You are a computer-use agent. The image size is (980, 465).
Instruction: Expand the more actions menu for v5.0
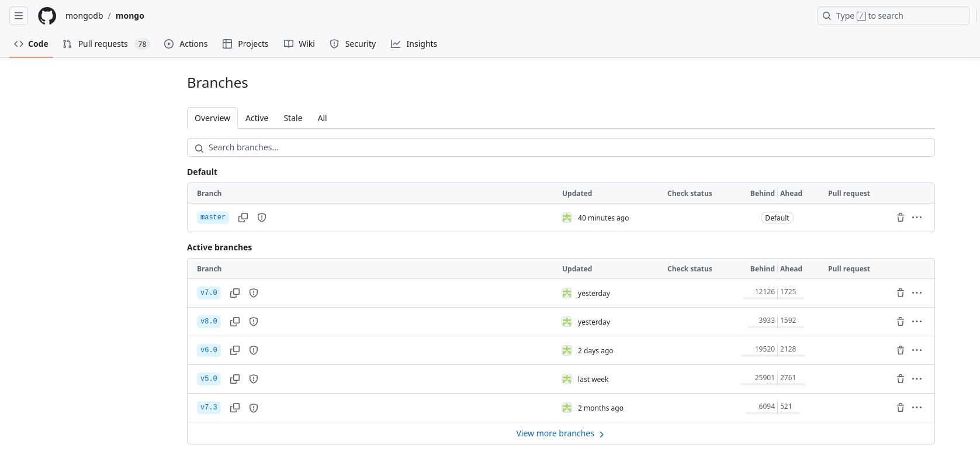tap(917, 379)
